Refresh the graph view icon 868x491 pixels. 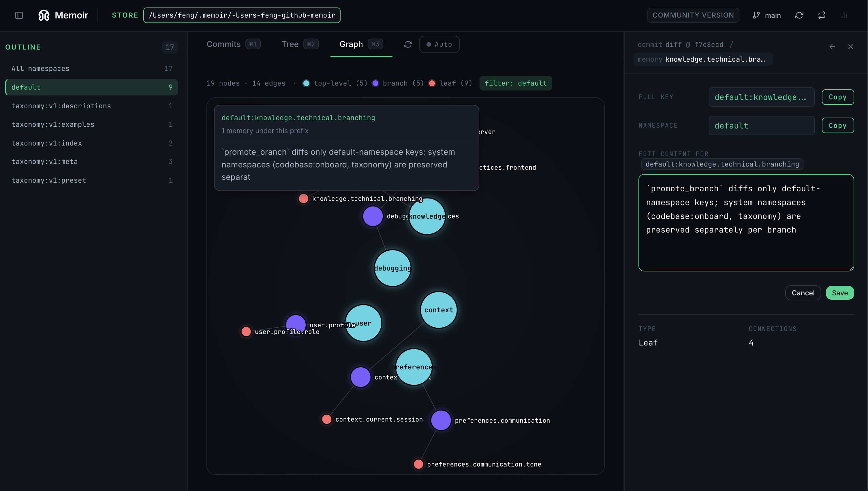pyautogui.click(x=408, y=44)
